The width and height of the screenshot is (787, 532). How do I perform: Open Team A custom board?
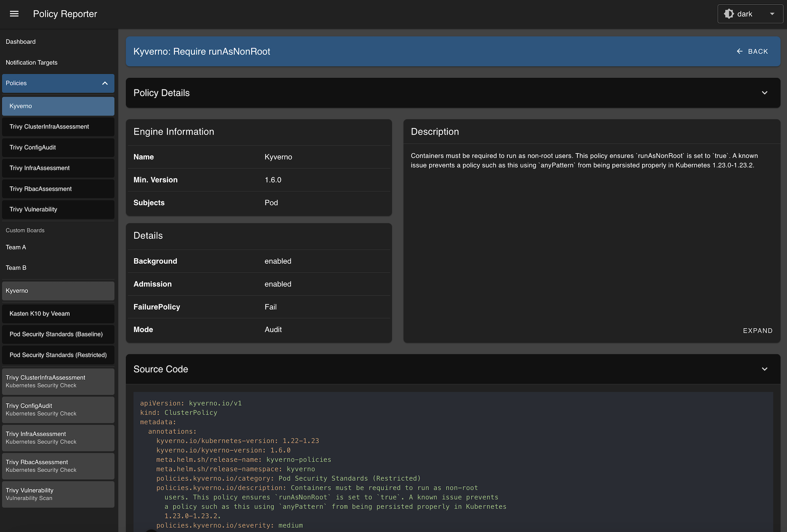pyautogui.click(x=58, y=247)
